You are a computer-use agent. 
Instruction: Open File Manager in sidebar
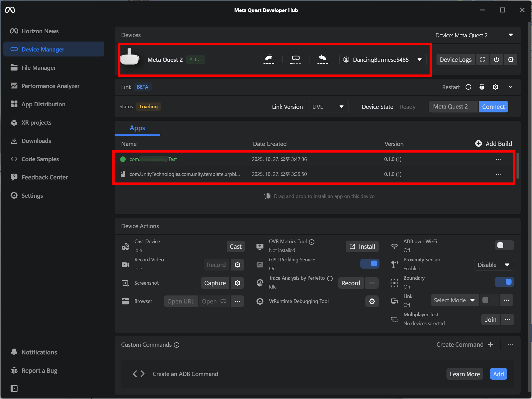click(54, 68)
